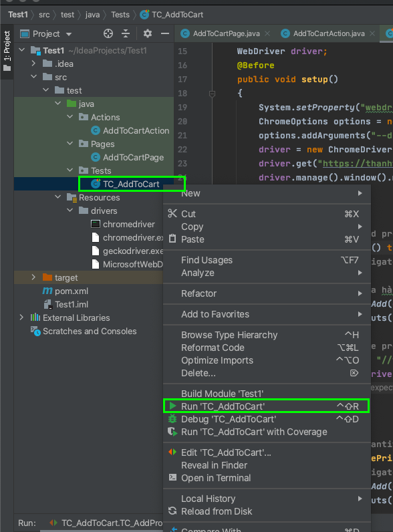393x532 pixels.
Task: Choose Find Usages
Action: pyautogui.click(x=267, y=260)
